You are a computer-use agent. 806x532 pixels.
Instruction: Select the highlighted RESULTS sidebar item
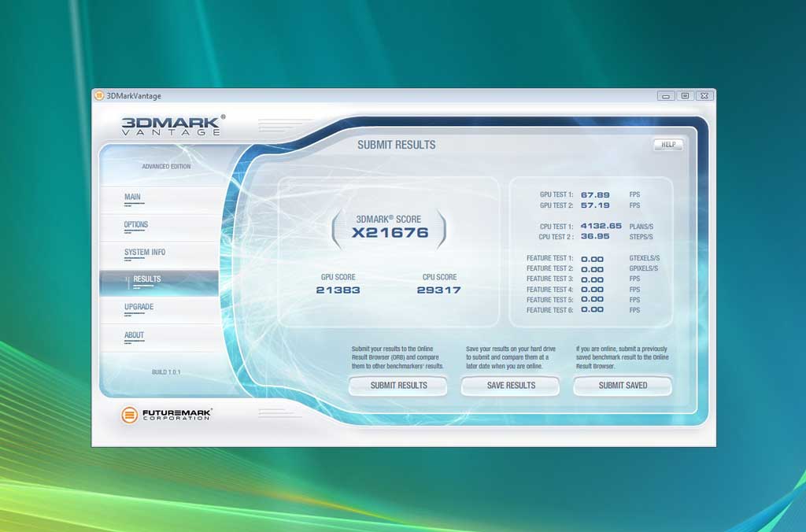click(x=159, y=283)
